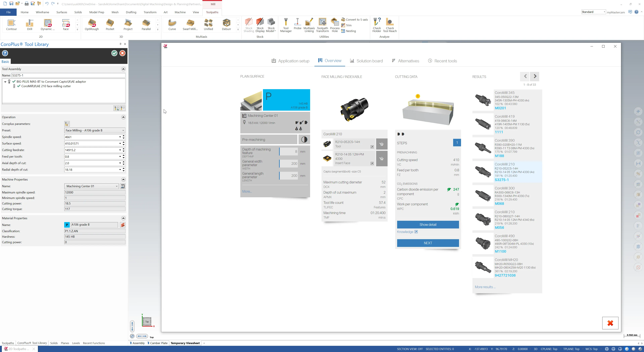The width and height of the screenshot is (644, 352).
Task: Select the Contour toolpath icon
Action: [x=12, y=24]
